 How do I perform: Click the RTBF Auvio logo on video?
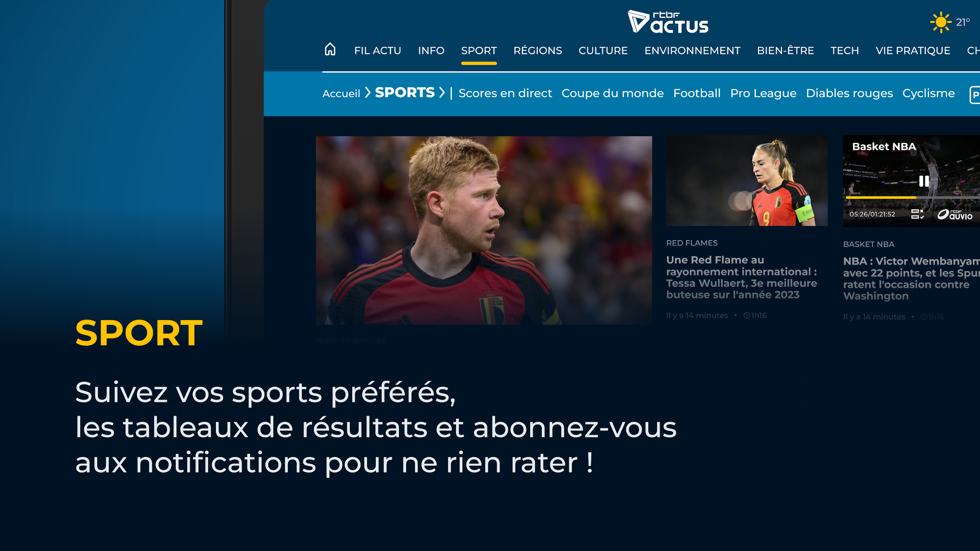tap(955, 214)
